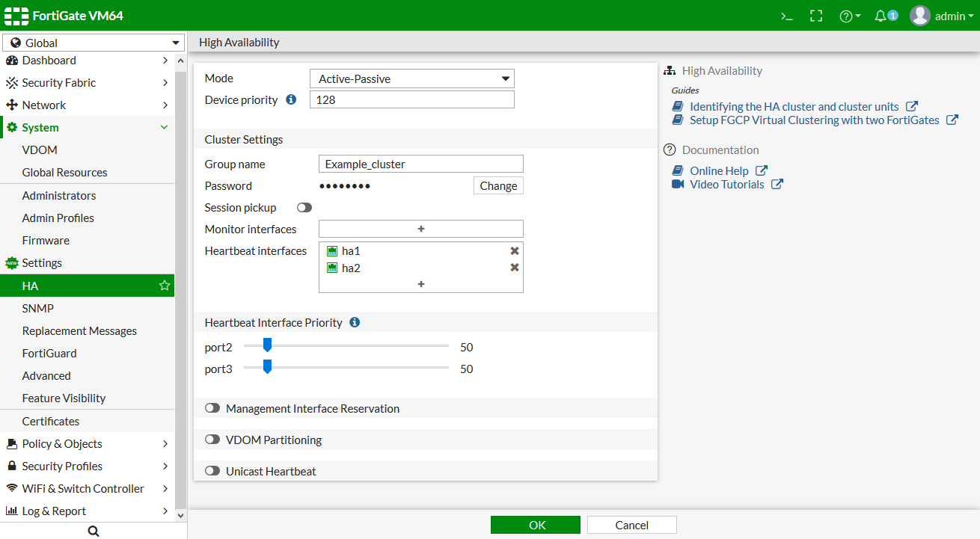Click the help question mark icon
The width and height of the screenshot is (980, 539).
(x=846, y=16)
